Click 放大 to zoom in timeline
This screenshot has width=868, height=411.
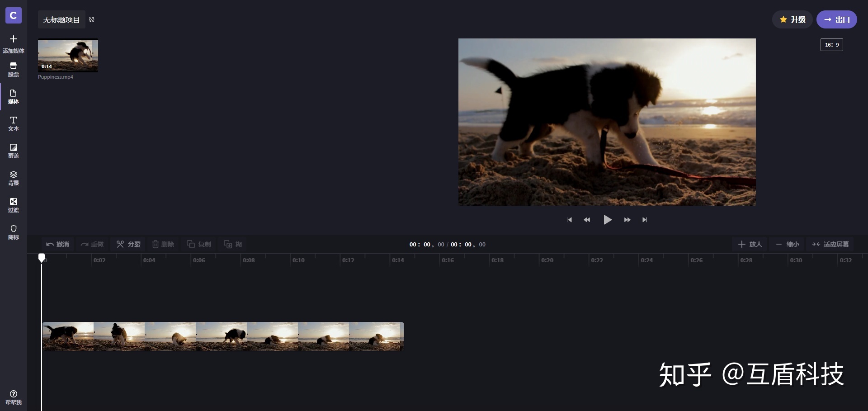[750, 244]
